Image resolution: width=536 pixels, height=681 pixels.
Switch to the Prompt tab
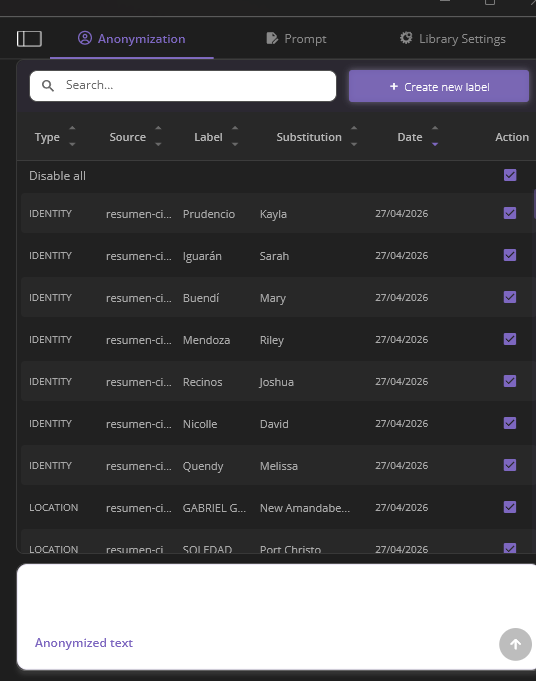pos(296,39)
